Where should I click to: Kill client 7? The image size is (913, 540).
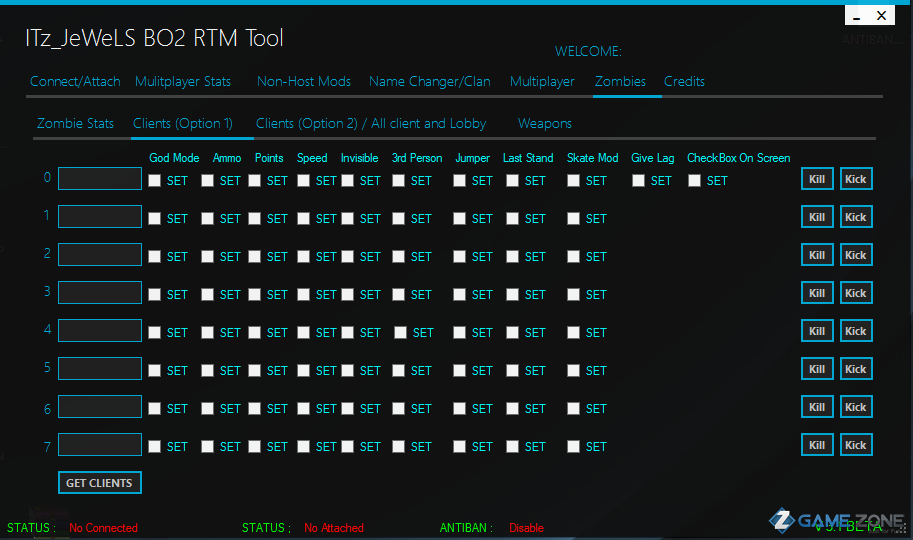pyautogui.click(x=817, y=445)
